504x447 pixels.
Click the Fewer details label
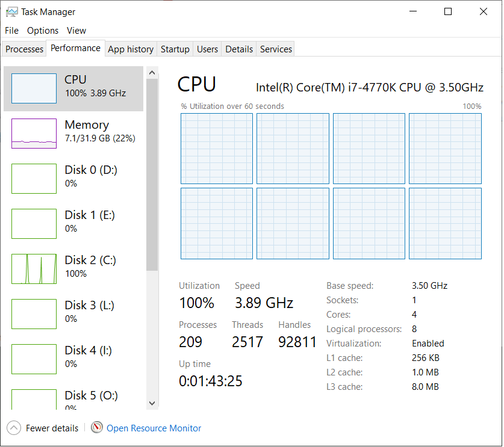52,429
